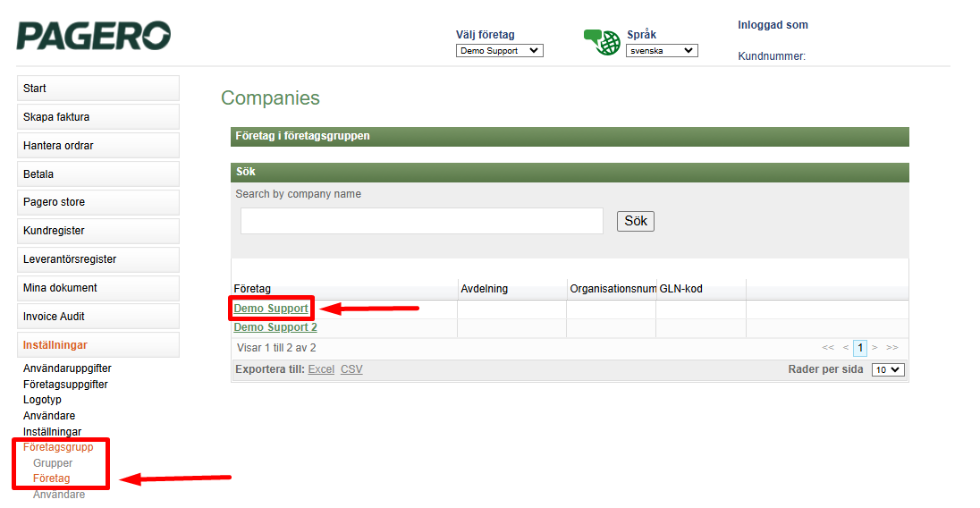Open grey Användare under Företagsgrupp
The height and width of the screenshot is (508, 980).
pos(59,495)
